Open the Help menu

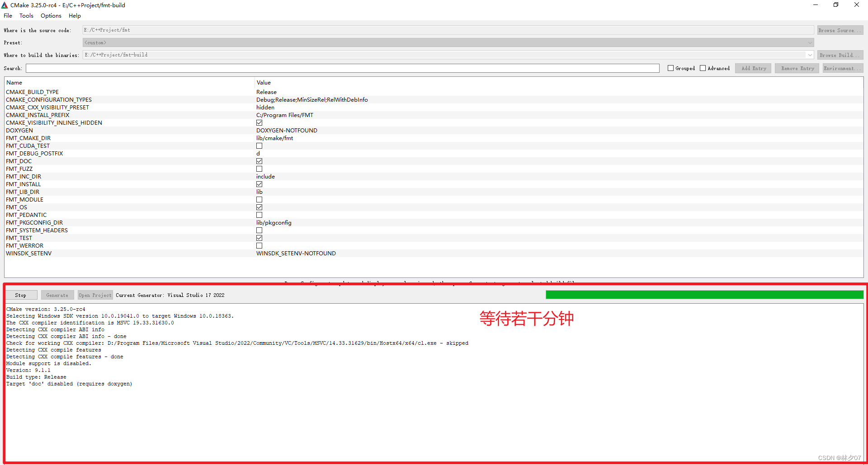click(x=75, y=16)
